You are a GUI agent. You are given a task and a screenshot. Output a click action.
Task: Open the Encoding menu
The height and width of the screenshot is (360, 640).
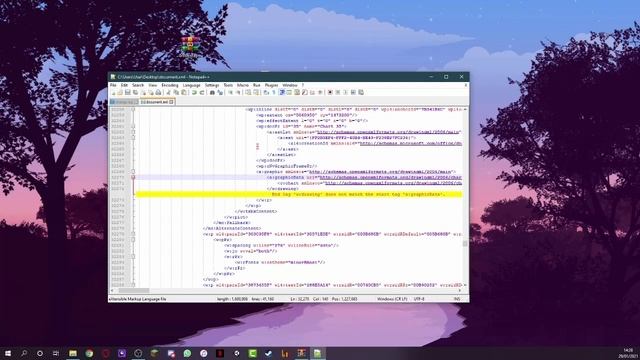(x=170, y=85)
